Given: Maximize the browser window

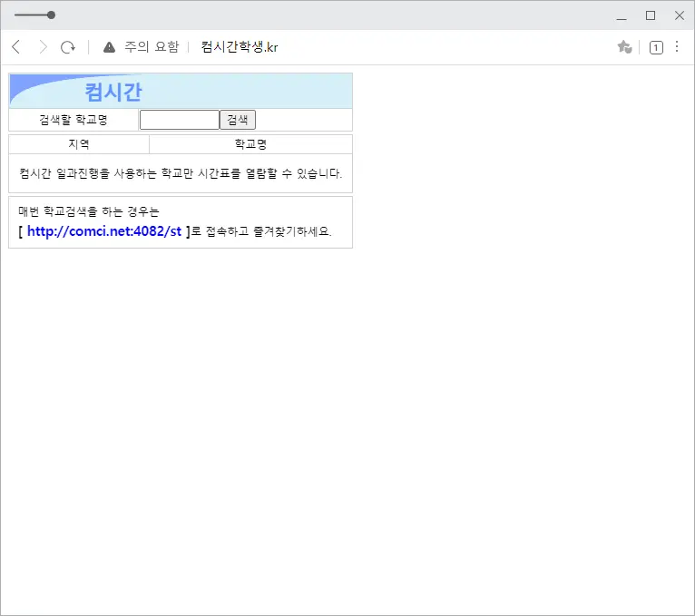Looking at the screenshot, I should coord(651,15).
